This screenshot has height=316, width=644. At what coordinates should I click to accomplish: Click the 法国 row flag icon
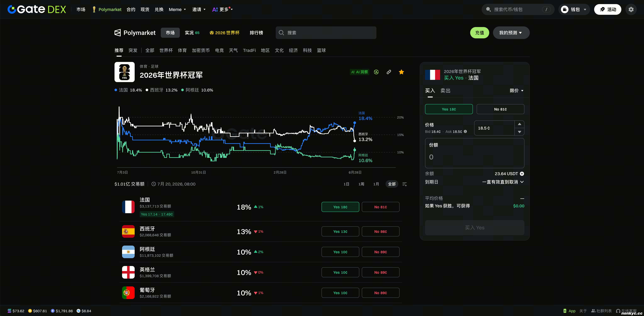tap(128, 207)
